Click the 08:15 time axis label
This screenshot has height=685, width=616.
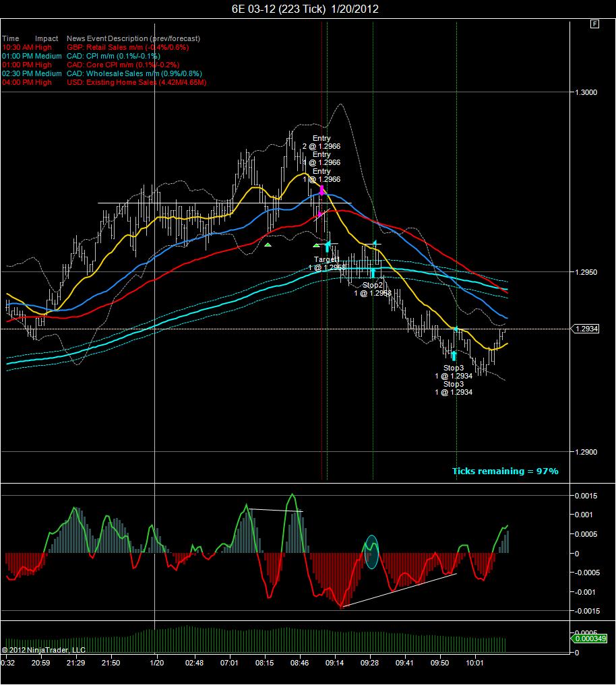[264, 663]
